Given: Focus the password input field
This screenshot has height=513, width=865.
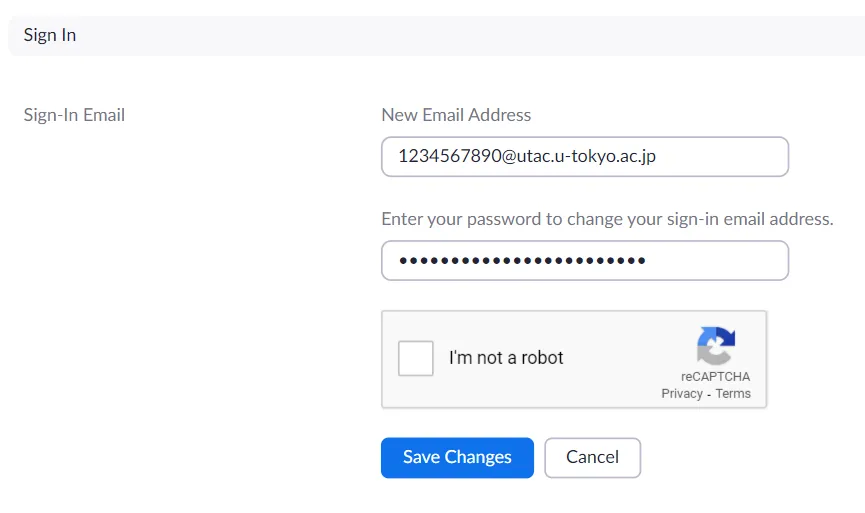Looking at the screenshot, I should 585,260.
